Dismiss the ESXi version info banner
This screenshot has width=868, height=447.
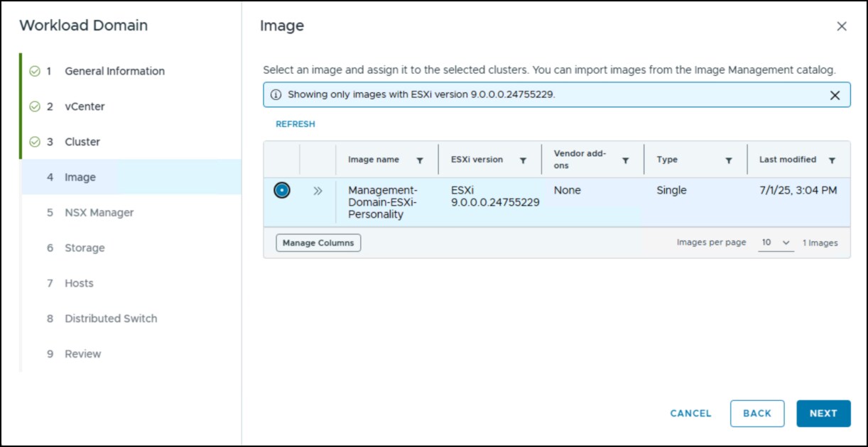tap(835, 95)
